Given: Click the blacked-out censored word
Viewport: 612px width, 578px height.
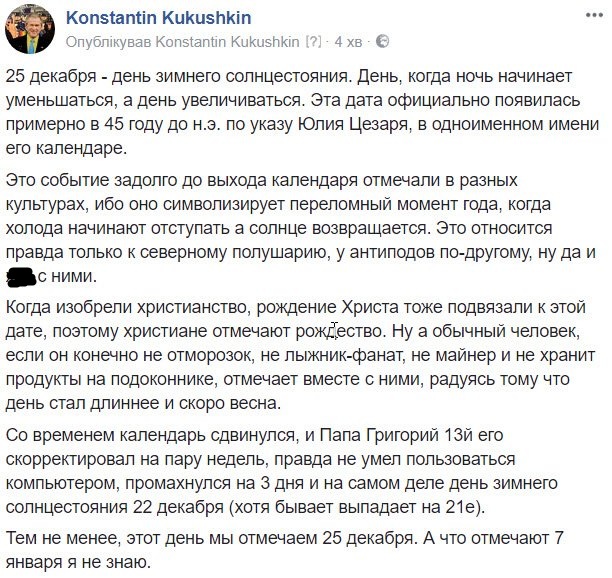Looking at the screenshot, I should coord(22,277).
